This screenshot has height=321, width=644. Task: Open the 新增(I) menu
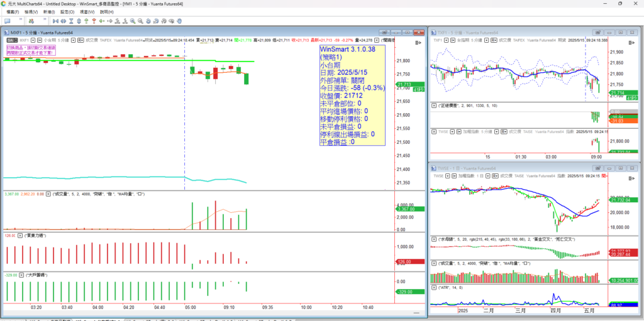coord(48,12)
